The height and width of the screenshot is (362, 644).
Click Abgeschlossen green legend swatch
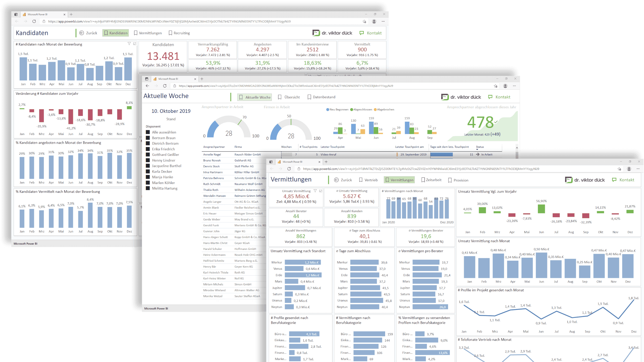tap(351, 110)
